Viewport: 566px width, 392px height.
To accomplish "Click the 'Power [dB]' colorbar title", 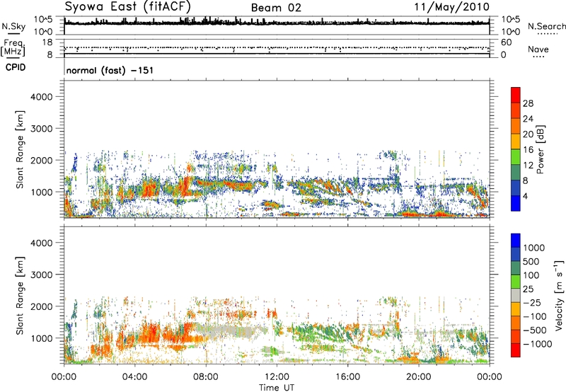I will pos(540,149).
